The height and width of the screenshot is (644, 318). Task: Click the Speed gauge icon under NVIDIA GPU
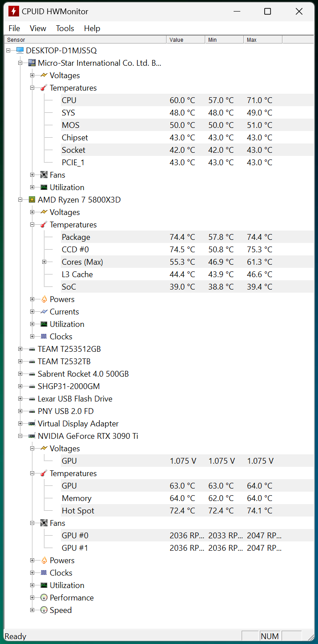coord(44,610)
